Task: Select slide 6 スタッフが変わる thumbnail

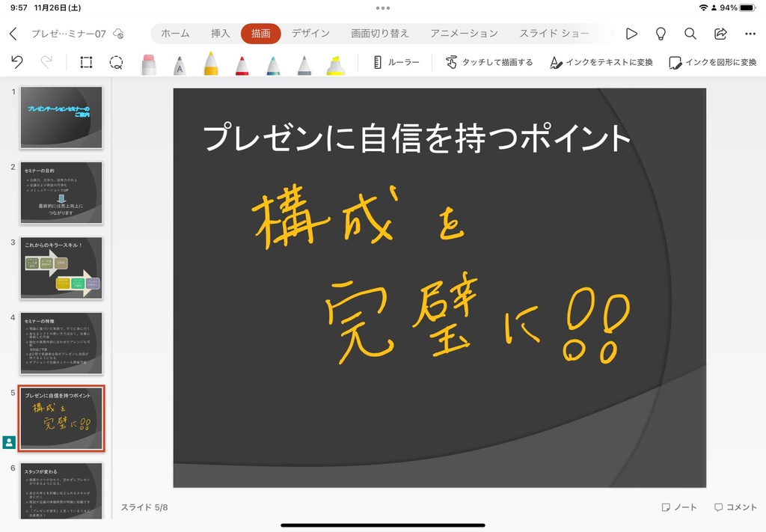Action: click(61, 491)
